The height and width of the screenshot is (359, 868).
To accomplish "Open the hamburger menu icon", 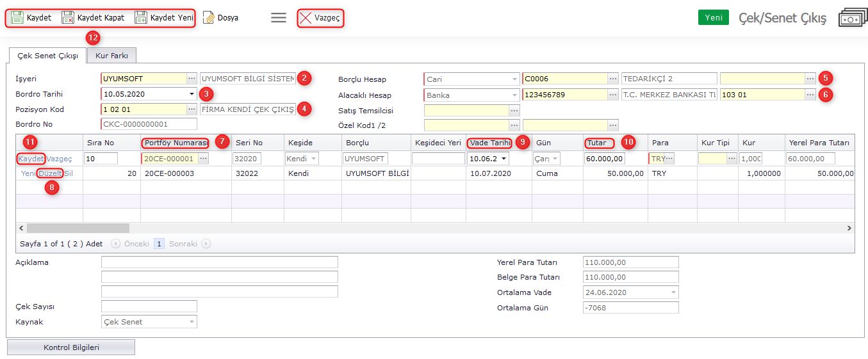I will click(x=279, y=18).
